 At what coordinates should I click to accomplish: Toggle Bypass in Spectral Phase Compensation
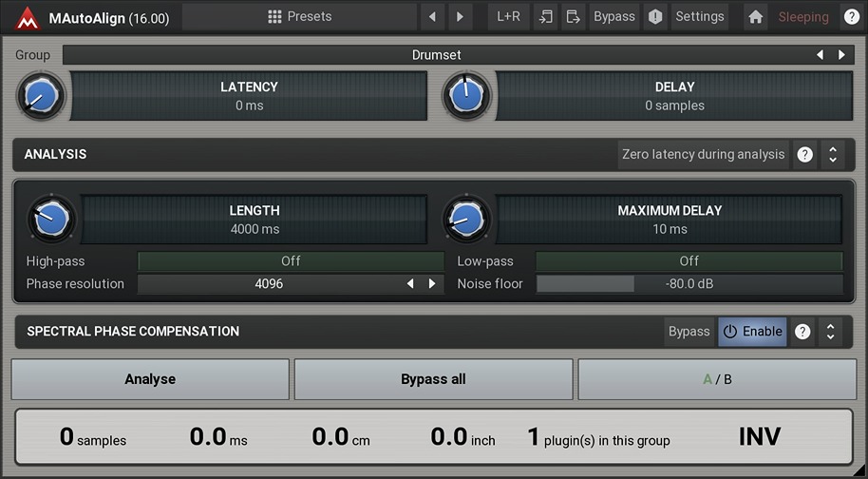[x=689, y=332]
